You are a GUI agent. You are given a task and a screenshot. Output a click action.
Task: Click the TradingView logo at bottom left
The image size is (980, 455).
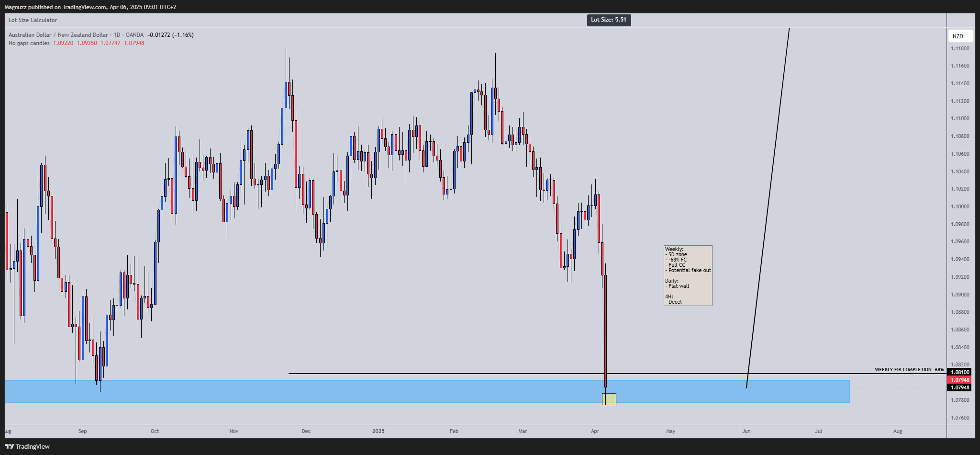tap(27, 446)
